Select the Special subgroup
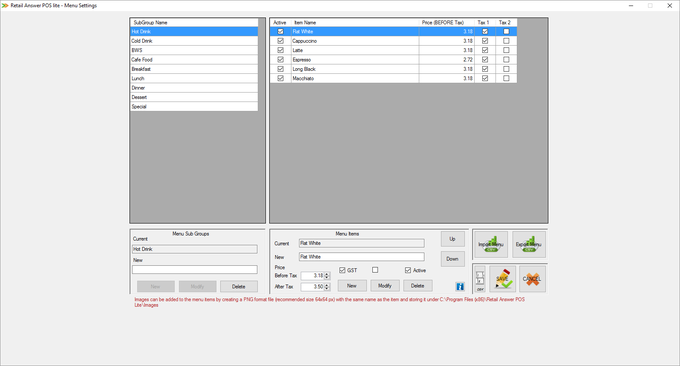Screen dimensions: 680x366 [x=194, y=107]
